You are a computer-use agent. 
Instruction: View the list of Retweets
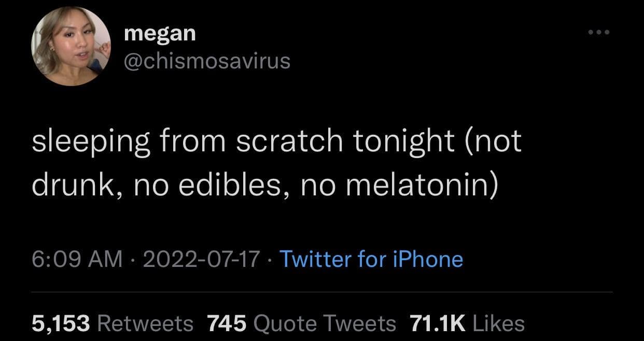point(112,323)
